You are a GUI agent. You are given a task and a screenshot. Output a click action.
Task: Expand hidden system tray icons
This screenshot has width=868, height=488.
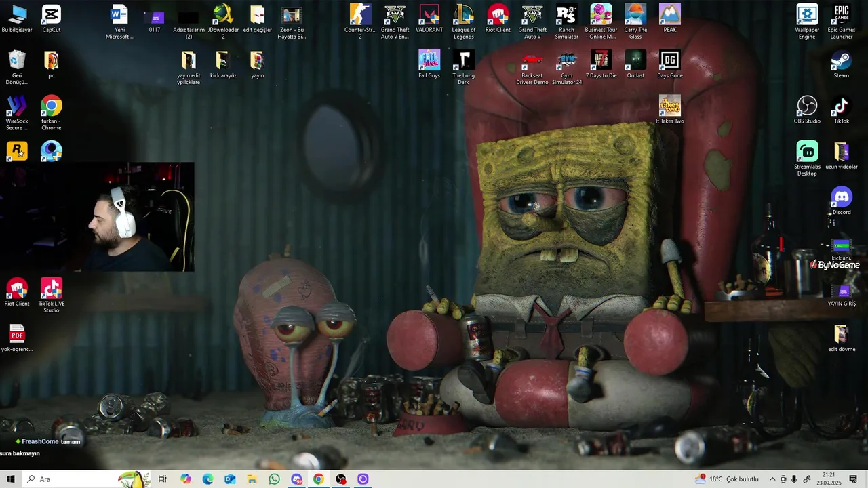pos(772,479)
